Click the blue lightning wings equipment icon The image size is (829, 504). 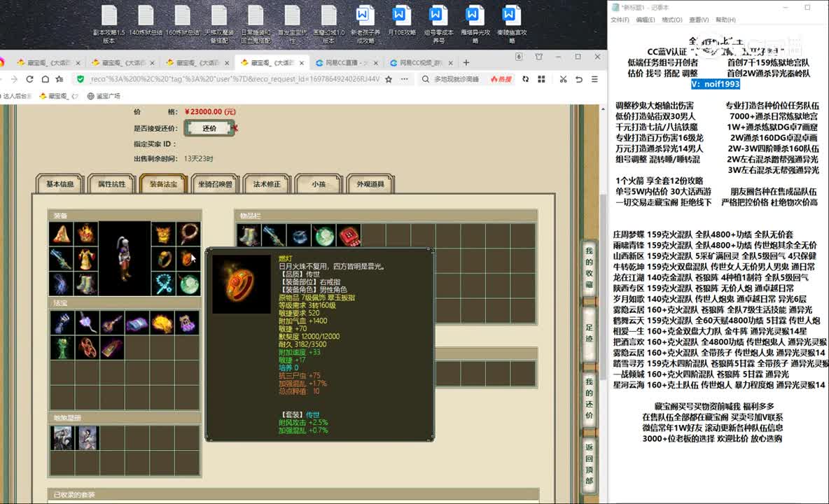tap(62, 283)
